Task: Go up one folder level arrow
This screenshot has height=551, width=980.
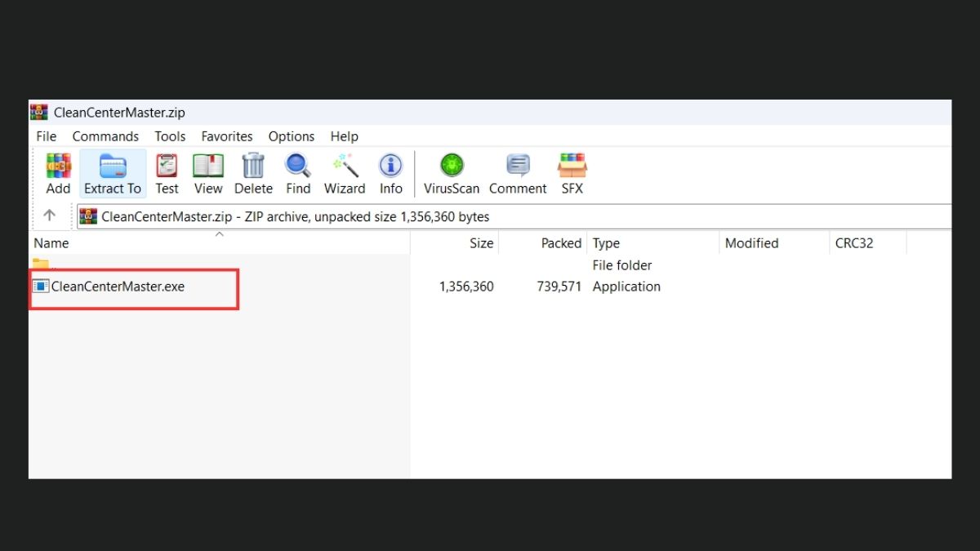Action: (49, 216)
